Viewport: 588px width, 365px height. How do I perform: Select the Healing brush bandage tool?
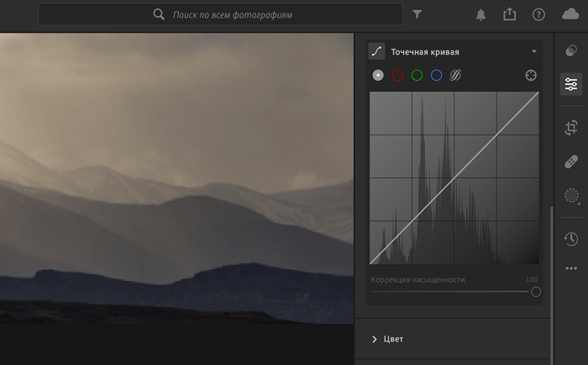(571, 161)
